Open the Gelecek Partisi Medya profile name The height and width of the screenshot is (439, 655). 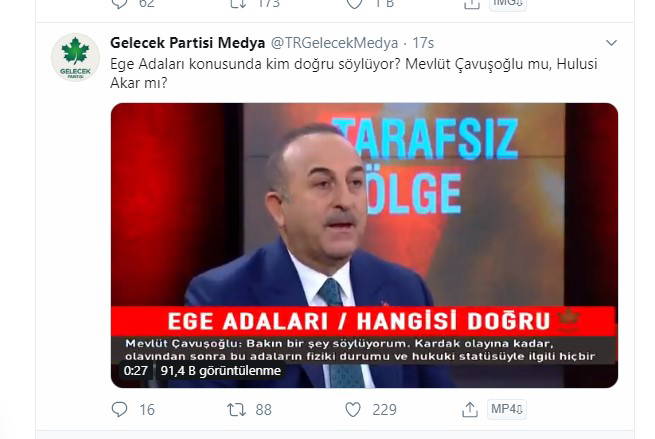(188, 43)
